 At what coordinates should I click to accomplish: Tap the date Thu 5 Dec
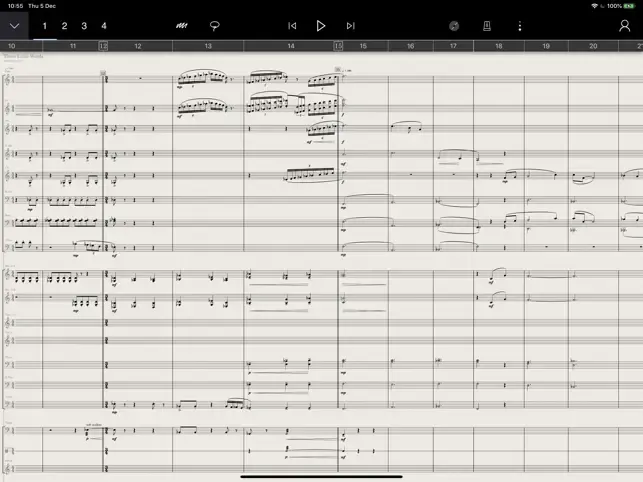[42, 6]
